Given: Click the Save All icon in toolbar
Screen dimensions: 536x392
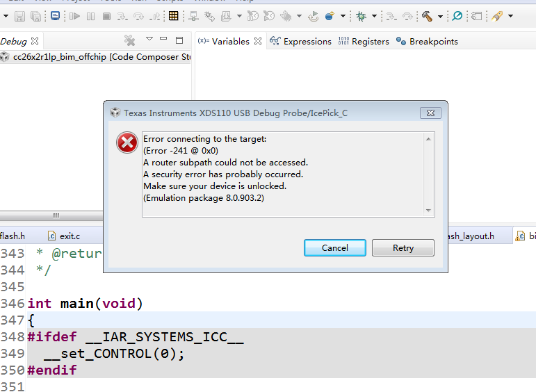Looking at the screenshot, I should pos(35,16).
